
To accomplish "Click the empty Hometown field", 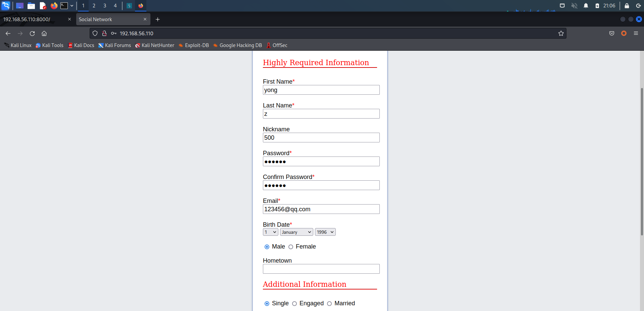I will 321,269.
